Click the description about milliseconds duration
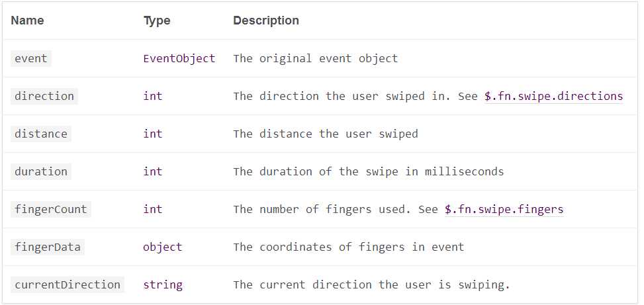This screenshot has height=305, width=644. [369, 171]
